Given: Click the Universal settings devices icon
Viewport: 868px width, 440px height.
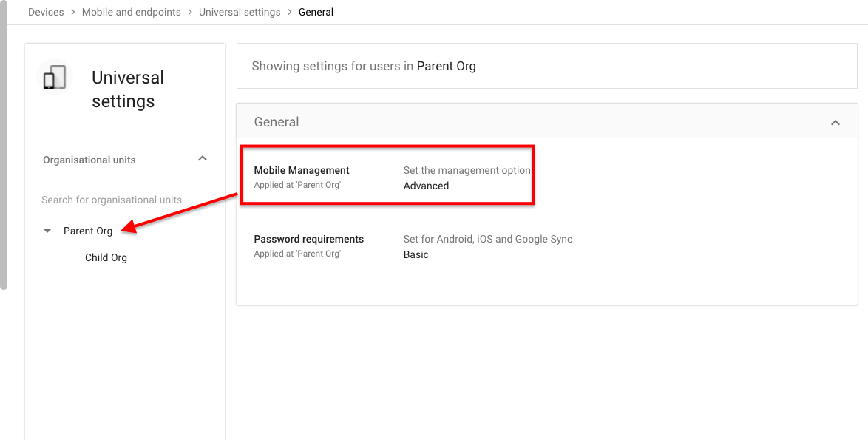Looking at the screenshot, I should 55,77.
